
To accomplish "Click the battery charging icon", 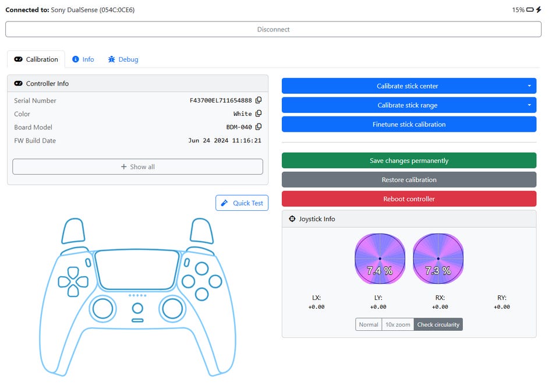I will 538,10.
